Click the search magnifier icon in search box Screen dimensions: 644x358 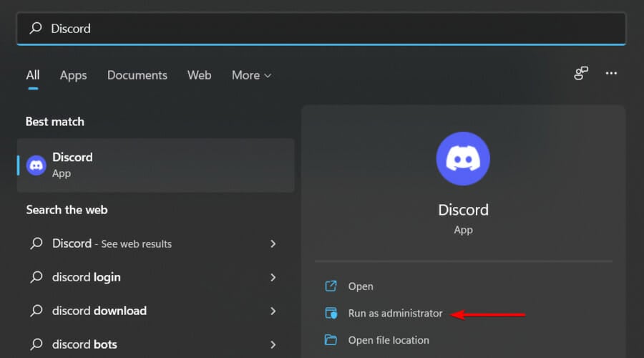click(x=36, y=28)
